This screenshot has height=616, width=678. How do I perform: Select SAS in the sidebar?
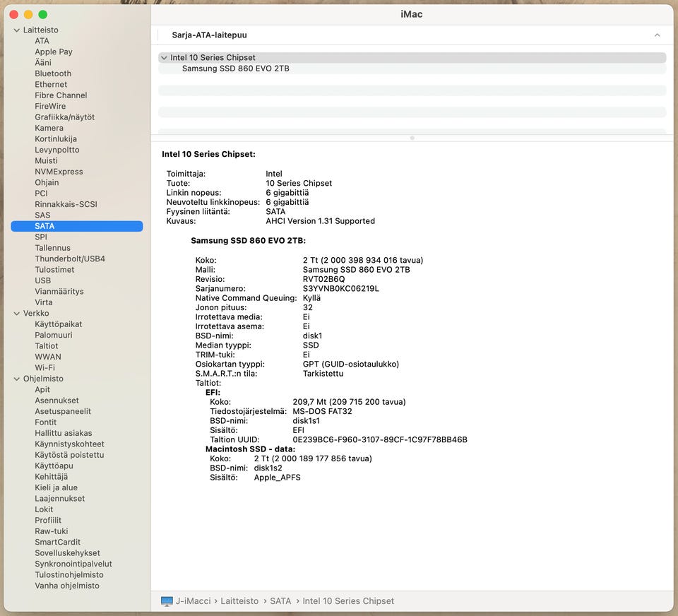pyautogui.click(x=42, y=215)
